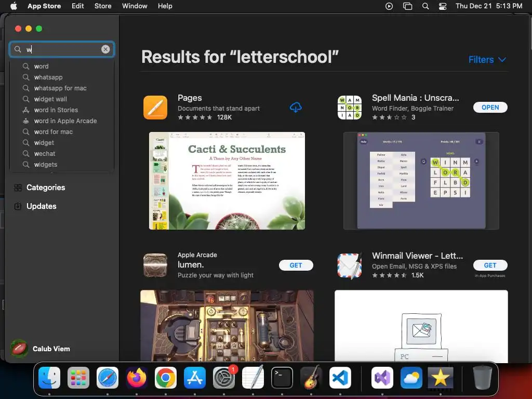Open Finder from the Dock
Screen dimensions: 532x399
point(49,377)
